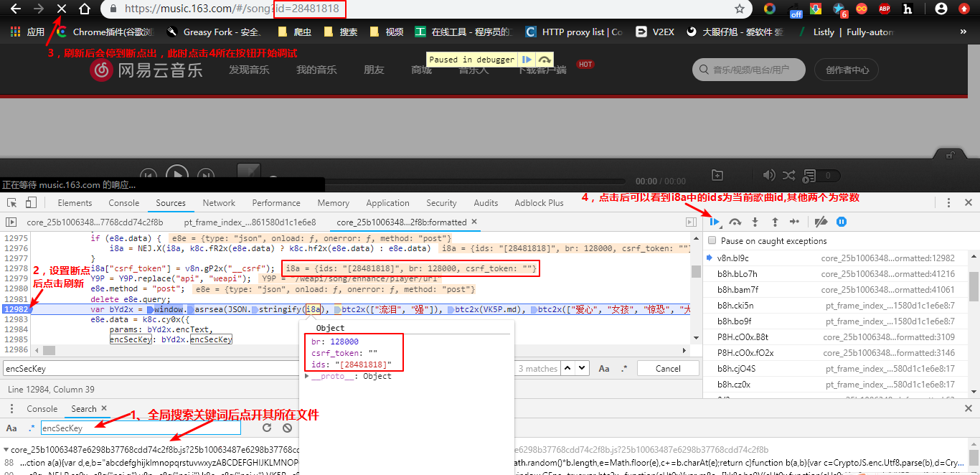Enable Pause on caught exceptions
The image size is (980, 475).
[x=711, y=240]
